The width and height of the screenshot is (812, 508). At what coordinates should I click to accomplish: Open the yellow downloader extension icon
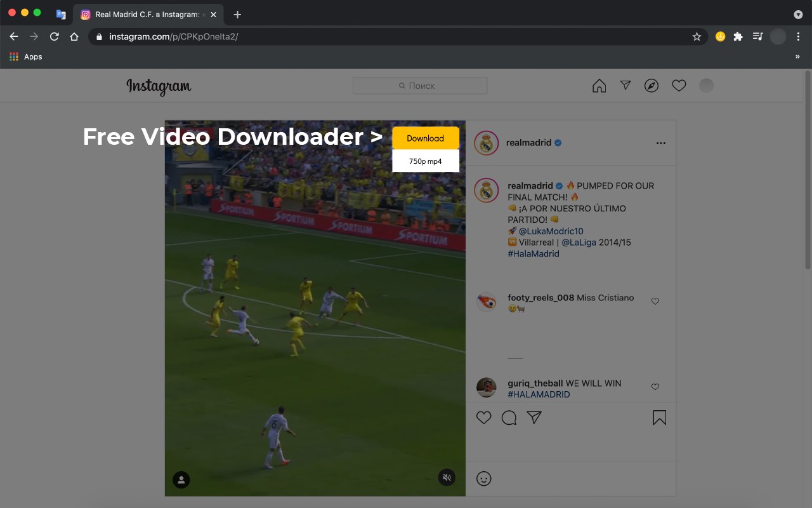click(x=720, y=37)
